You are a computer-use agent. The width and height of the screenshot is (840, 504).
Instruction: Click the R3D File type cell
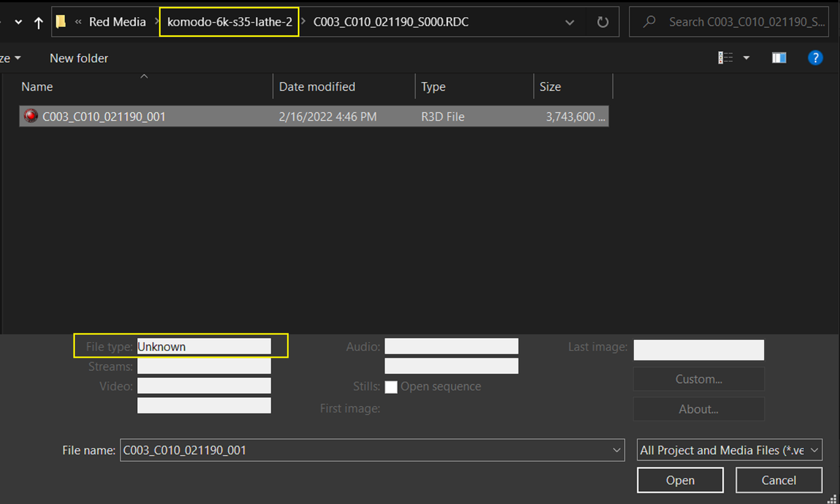pyautogui.click(x=443, y=117)
